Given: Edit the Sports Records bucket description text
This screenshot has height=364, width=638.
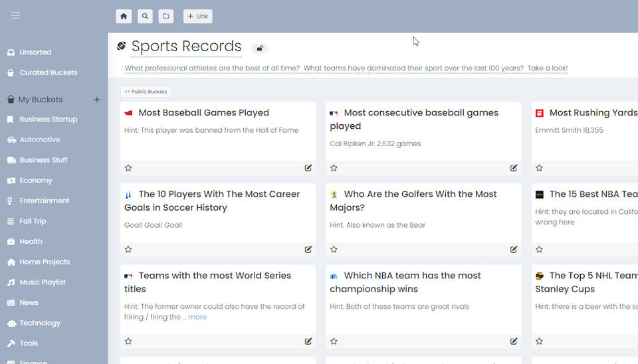Looking at the screenshot, I should click(x=346, y=68).
